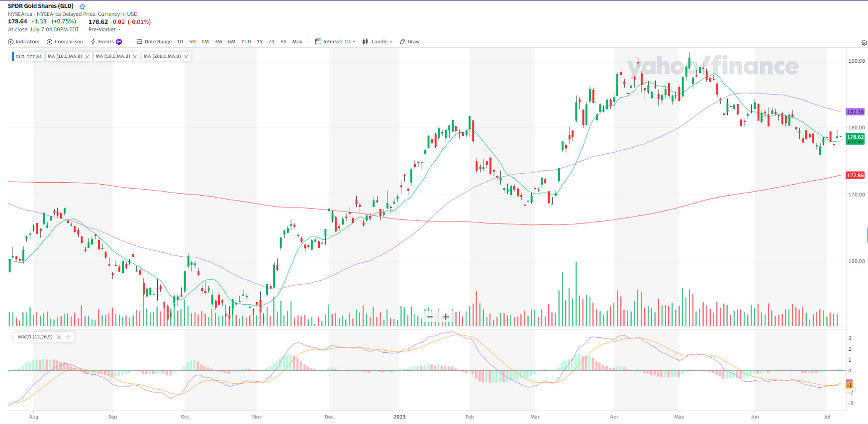Click the MA (50,C,MA,0) legend label
The image size is (868, 424).
(113, 56)
